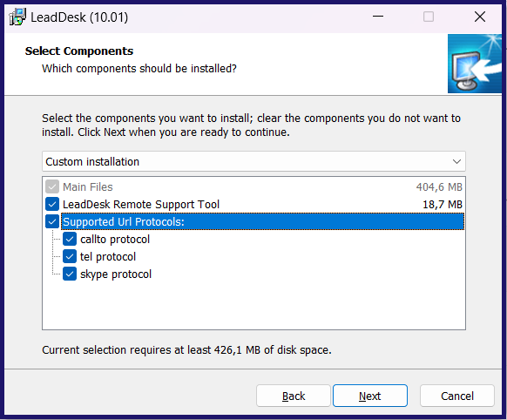The width and height of the screenshot is (507, 420).
Task: Click the greyed-out Main Files checkbox
Action: pos(52,186)
